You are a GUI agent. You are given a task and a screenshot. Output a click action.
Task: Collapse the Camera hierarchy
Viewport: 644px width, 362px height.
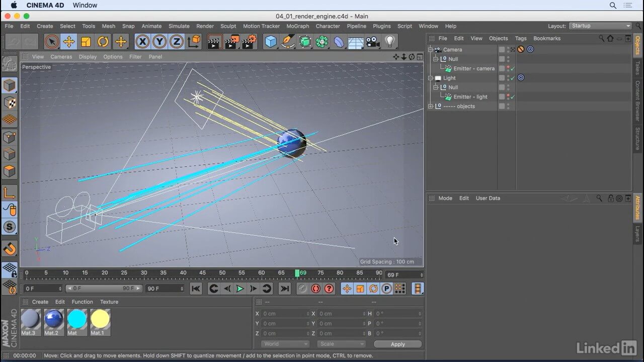(x=431, y=50)
